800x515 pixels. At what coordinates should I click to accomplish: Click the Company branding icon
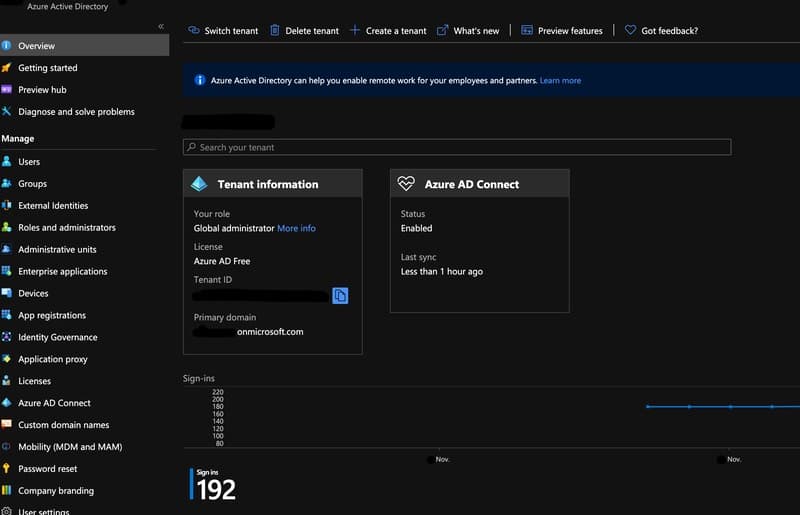point(6,490)
